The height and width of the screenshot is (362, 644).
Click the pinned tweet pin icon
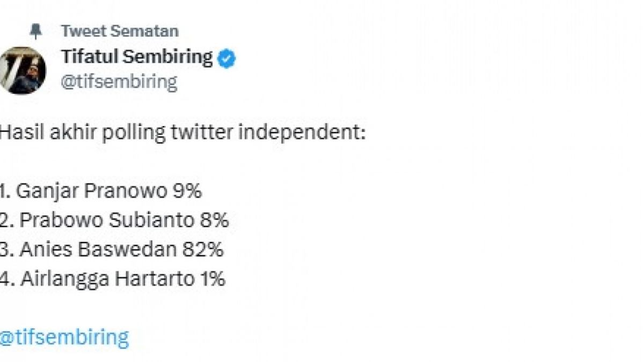click(36, 31)
